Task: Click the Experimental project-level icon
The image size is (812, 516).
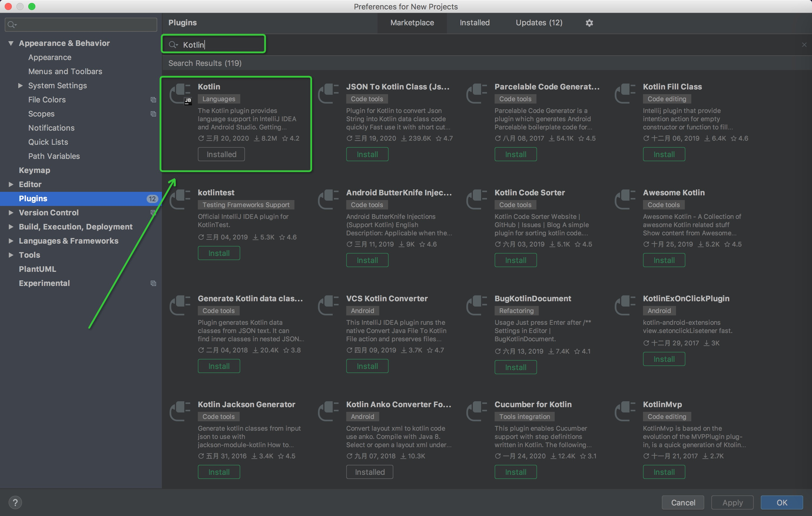Action: (153, 283)
